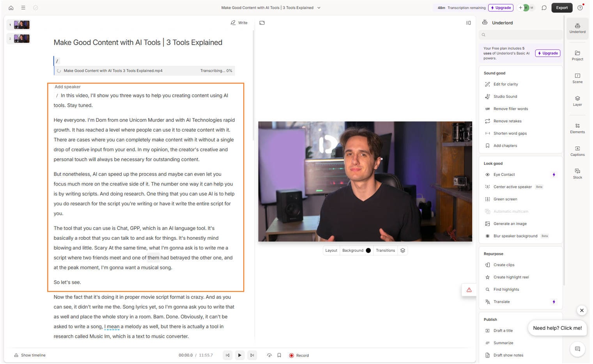
Task: Open the hamburger menu
Action: (23, 8)
